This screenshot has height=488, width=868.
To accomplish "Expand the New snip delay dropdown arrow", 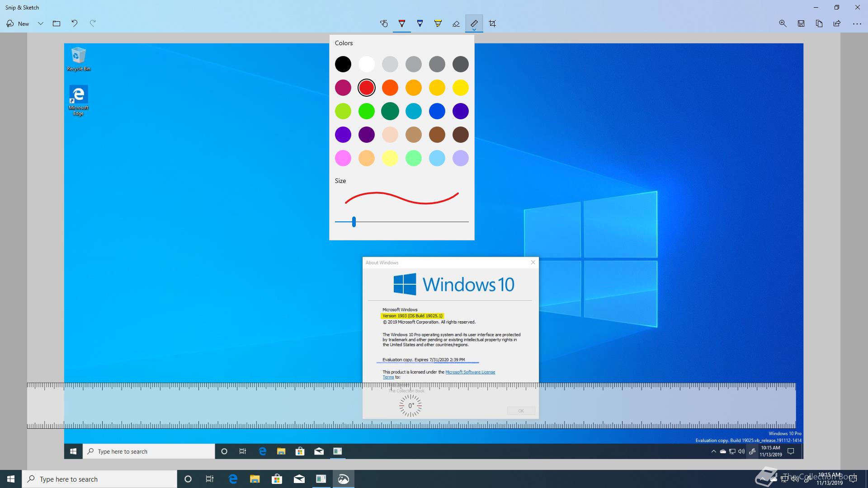I will pyautogui.click(x=41, y=23).
